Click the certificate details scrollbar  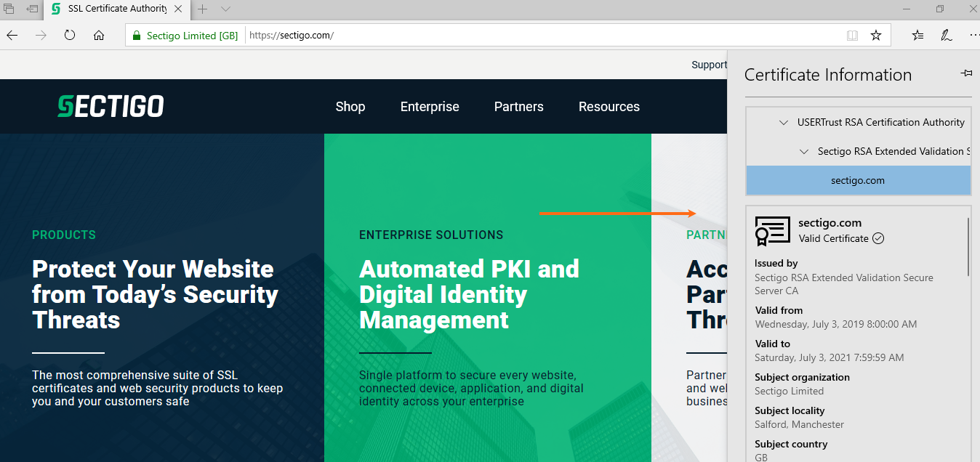[968, 247]
